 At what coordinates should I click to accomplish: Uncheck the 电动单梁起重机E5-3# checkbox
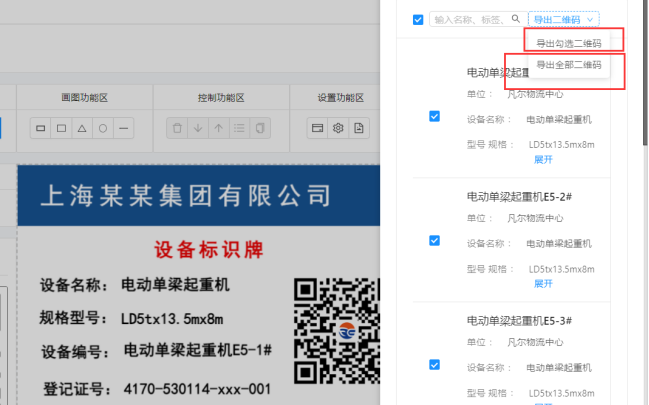tap(434, 365)
